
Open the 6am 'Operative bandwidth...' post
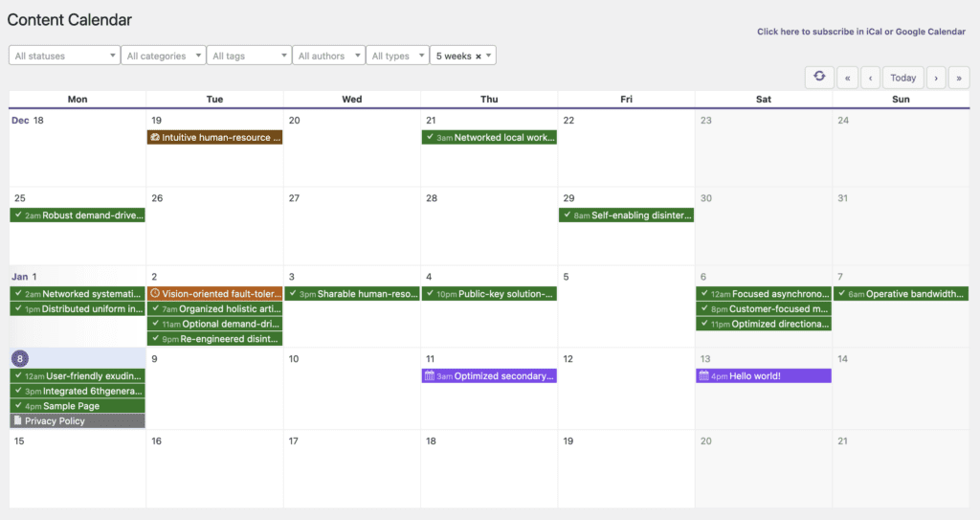pos(901,293)
